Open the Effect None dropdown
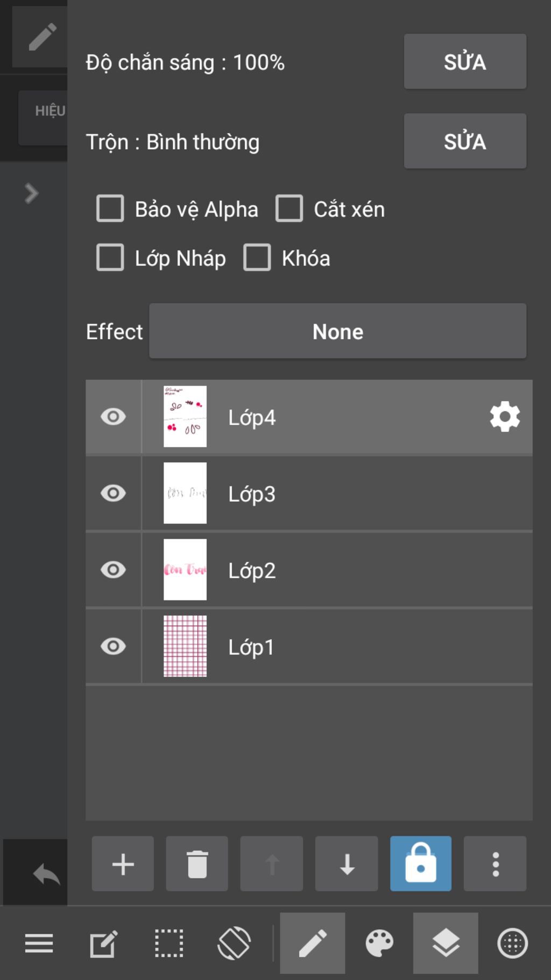 338,331
